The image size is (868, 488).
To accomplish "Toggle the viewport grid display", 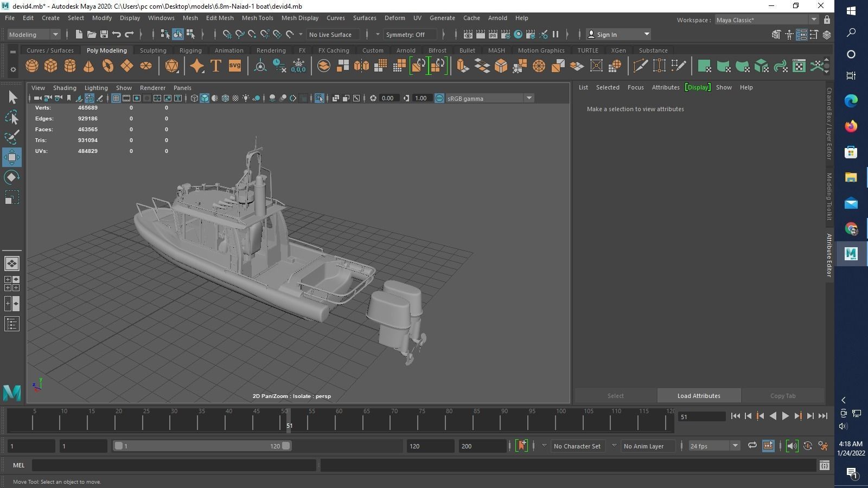I will coord(116,98).
